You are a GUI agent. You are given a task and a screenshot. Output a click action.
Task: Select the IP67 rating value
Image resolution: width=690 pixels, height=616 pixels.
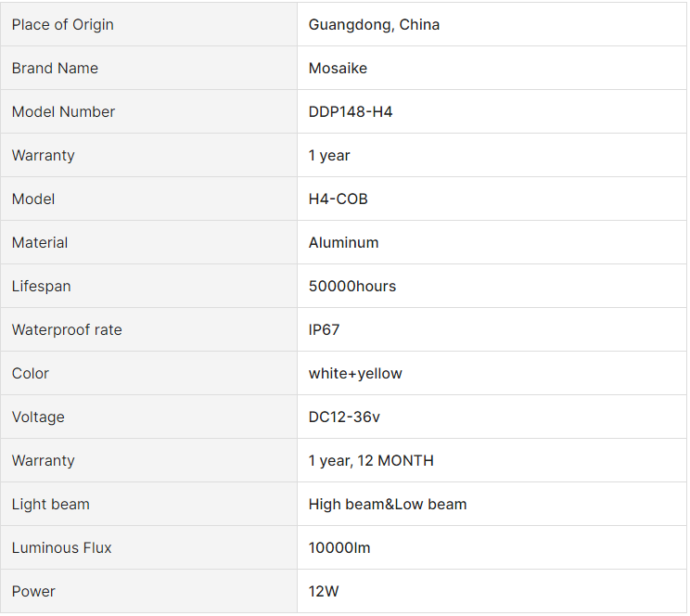[325, 329]
